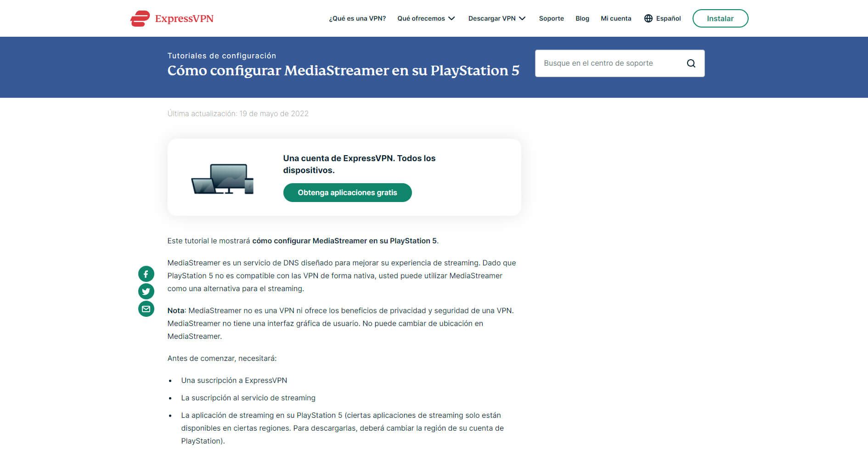Click the ExpressVPN logo
Viewport: 868px width, 455px height.
coord(172,18)
